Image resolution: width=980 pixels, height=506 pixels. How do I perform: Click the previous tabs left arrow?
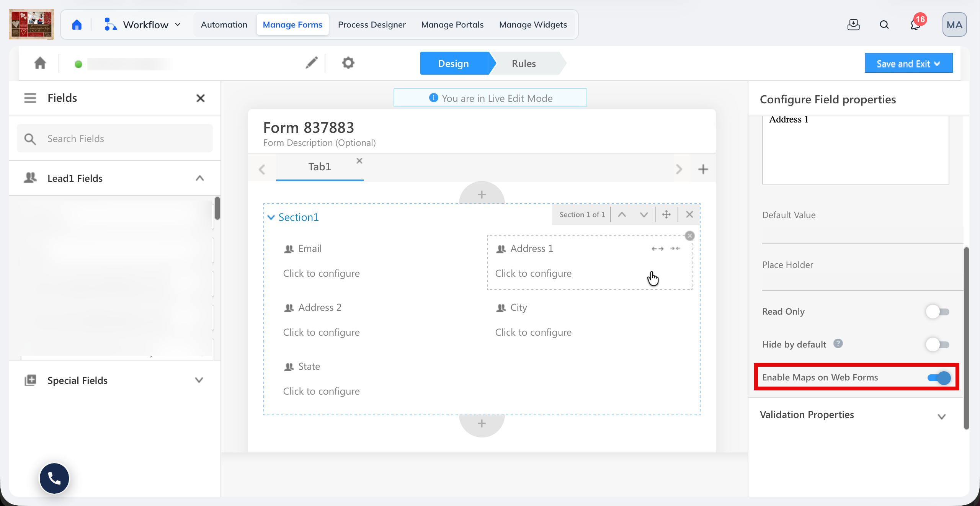pyautogui.click(x=262, y=169)
